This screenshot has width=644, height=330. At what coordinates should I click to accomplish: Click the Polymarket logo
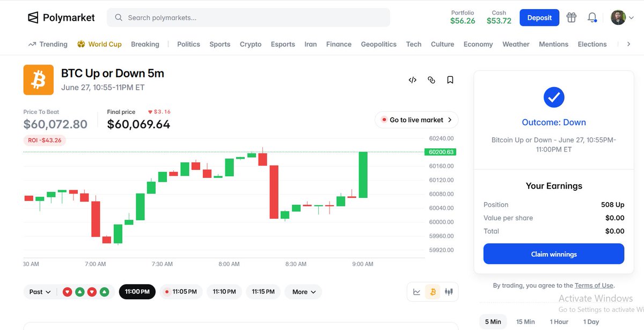61,18
